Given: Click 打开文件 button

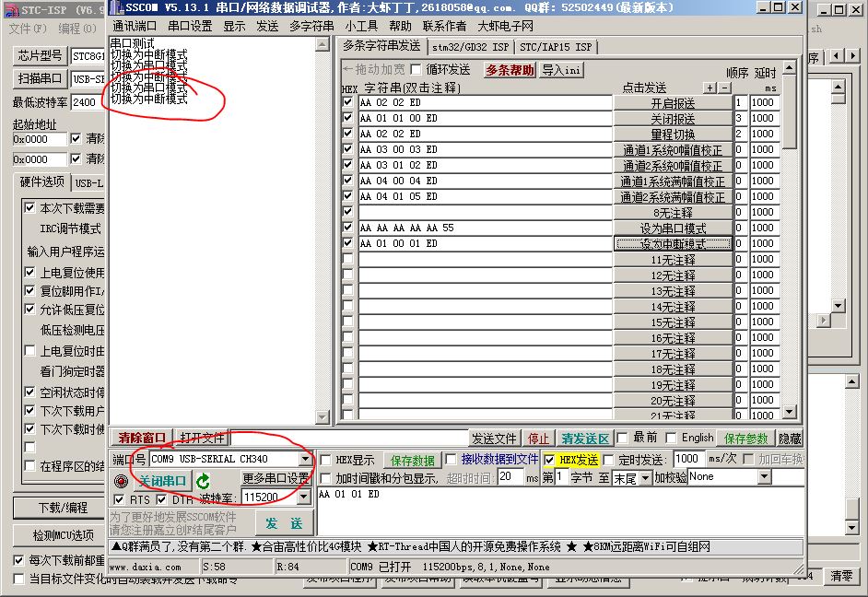Looking at the screenshot, I should 202,438.
